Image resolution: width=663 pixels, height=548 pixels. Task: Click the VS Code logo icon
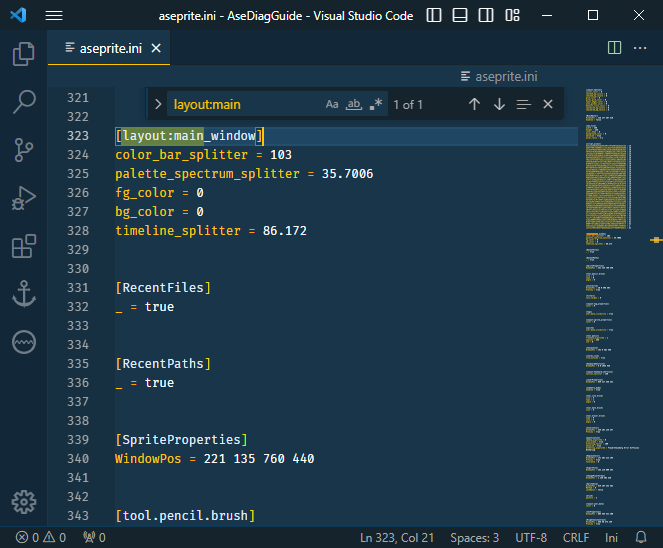pos(18,15)
